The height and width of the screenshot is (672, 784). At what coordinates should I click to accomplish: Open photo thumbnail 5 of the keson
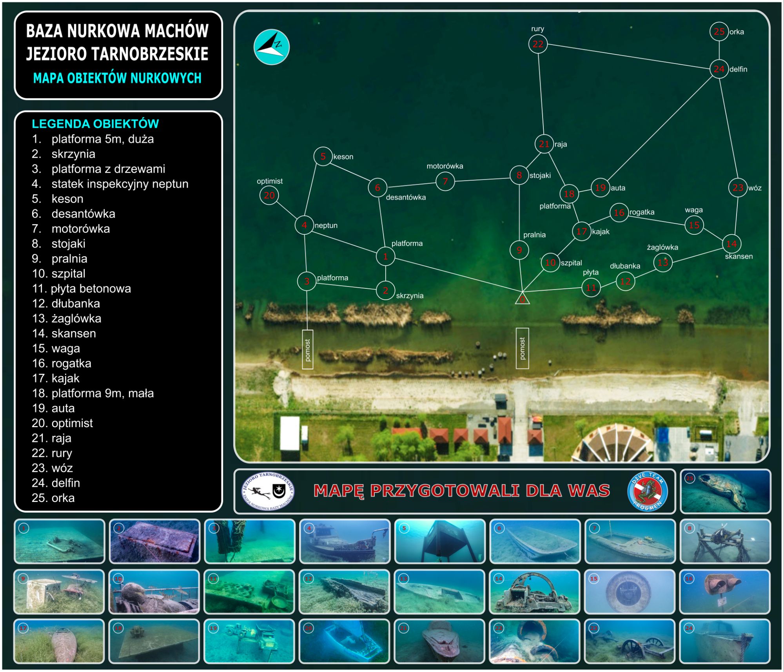click(440, 542)
